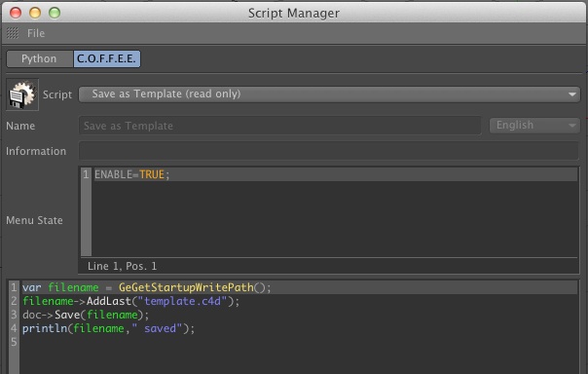Click the script gear icon
This screenshot has width=588, height=374.
22,94
